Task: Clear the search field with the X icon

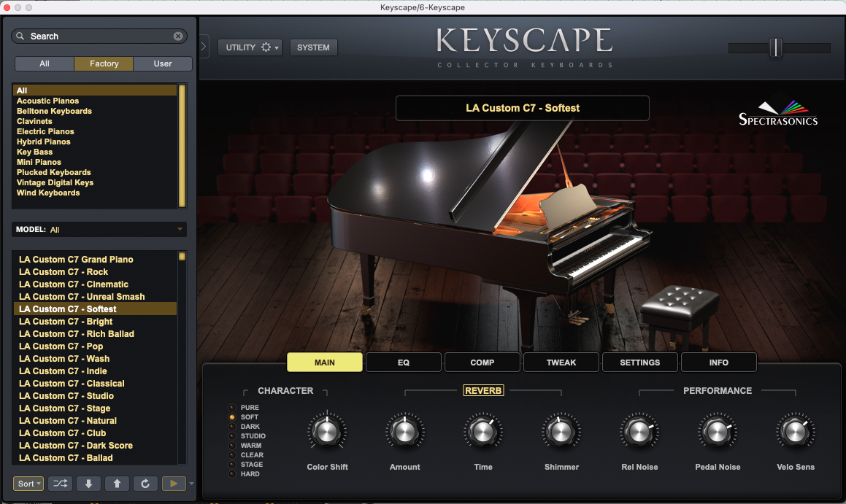Action: pos(178,36)
